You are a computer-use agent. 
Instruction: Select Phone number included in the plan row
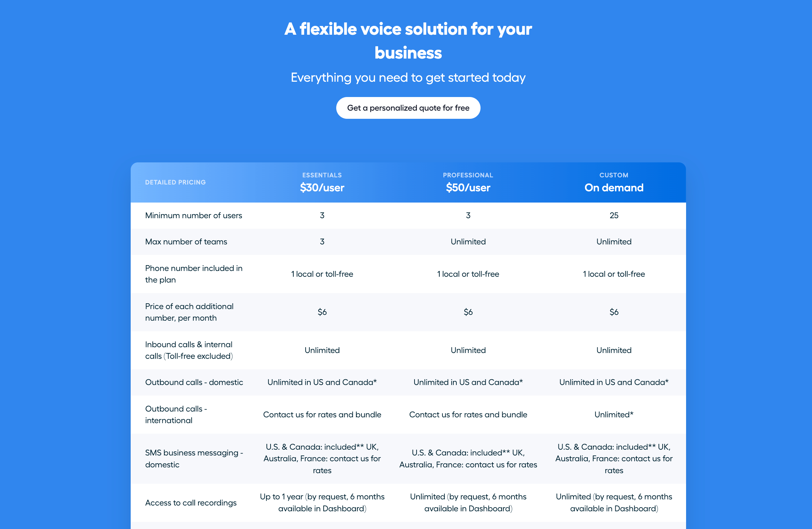click(x=194, y=274)
